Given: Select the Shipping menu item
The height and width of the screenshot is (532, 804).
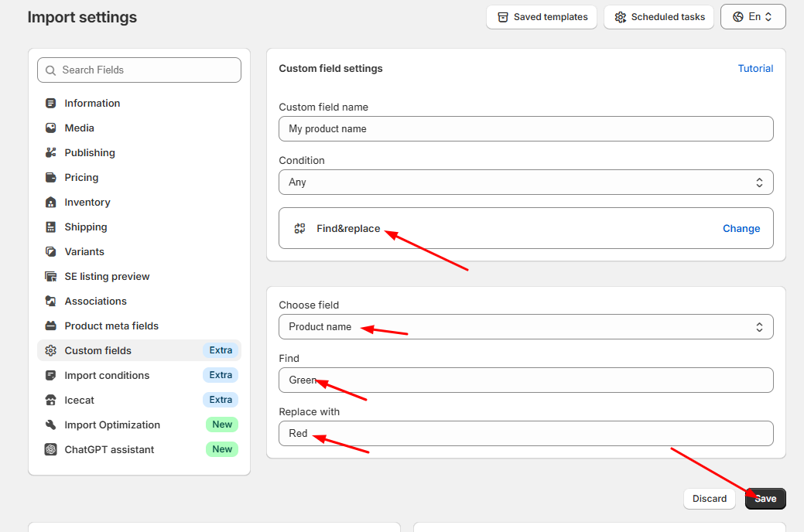Looking at the screenshot, I should pyautogui.click(x=139, y=227).
